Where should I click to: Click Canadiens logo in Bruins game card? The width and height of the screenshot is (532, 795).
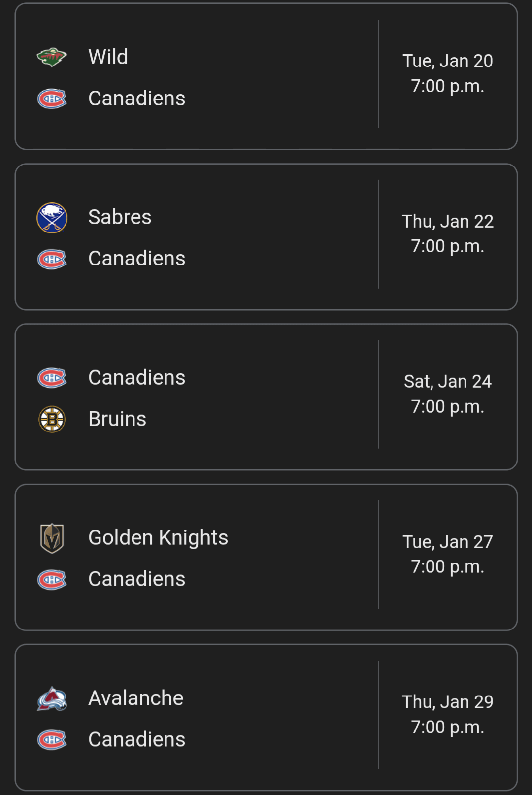pos(52,378)
